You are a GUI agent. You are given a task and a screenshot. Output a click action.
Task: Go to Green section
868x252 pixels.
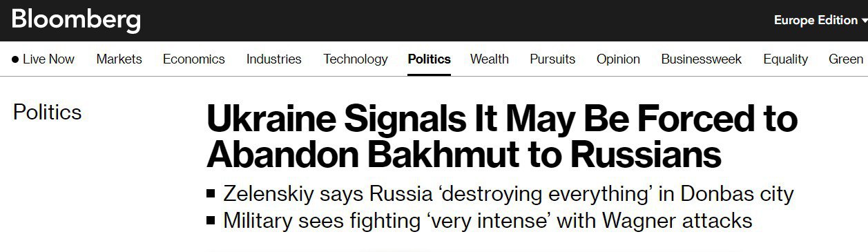point(846,59)
